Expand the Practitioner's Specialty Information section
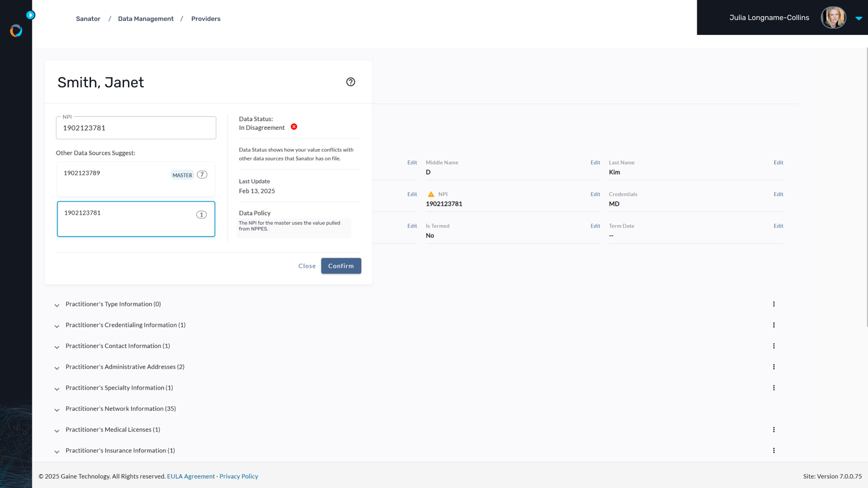This screenshot has width=868, height=488. [x=57, y=388]
